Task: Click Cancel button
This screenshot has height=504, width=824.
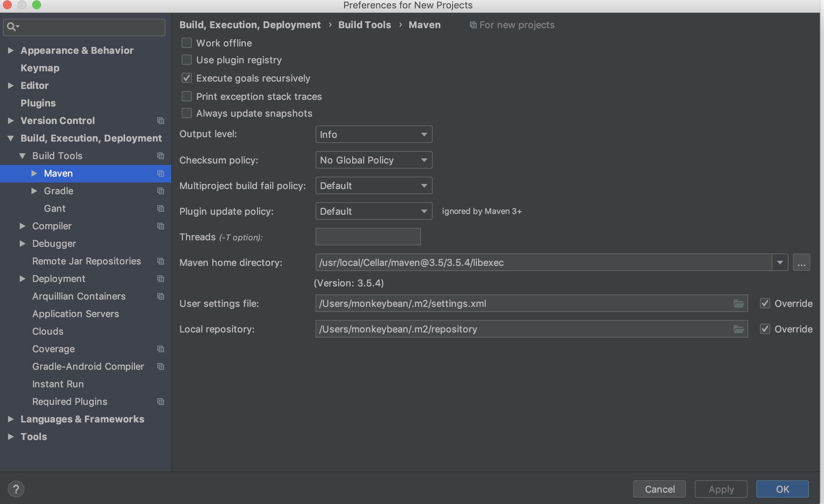Action: pos(660,489)
